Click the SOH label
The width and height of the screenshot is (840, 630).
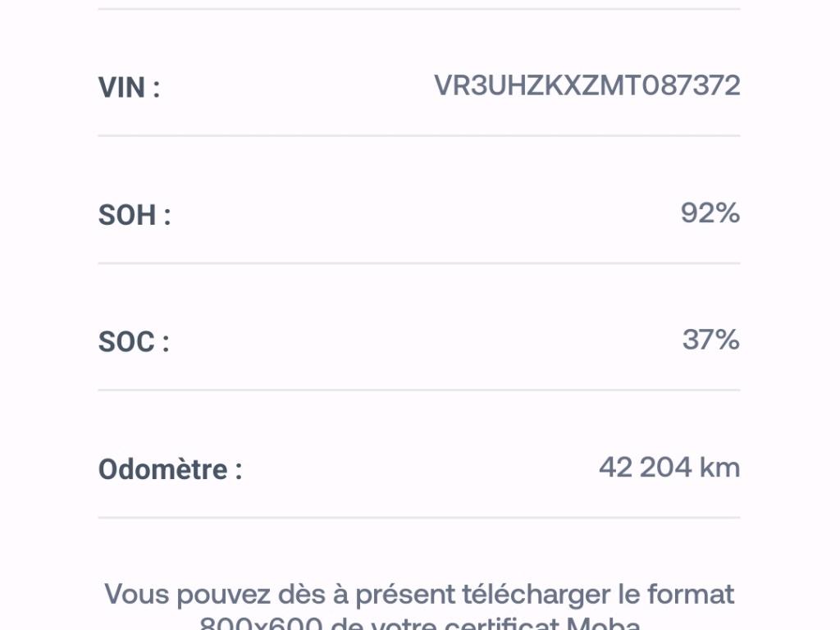134,215
